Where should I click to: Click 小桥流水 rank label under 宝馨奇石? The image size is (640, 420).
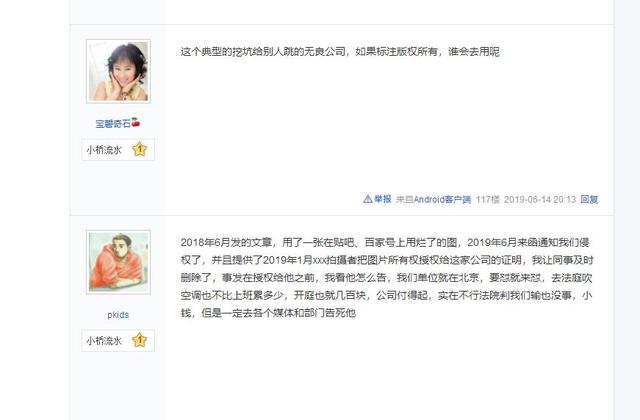click(104, 150)
